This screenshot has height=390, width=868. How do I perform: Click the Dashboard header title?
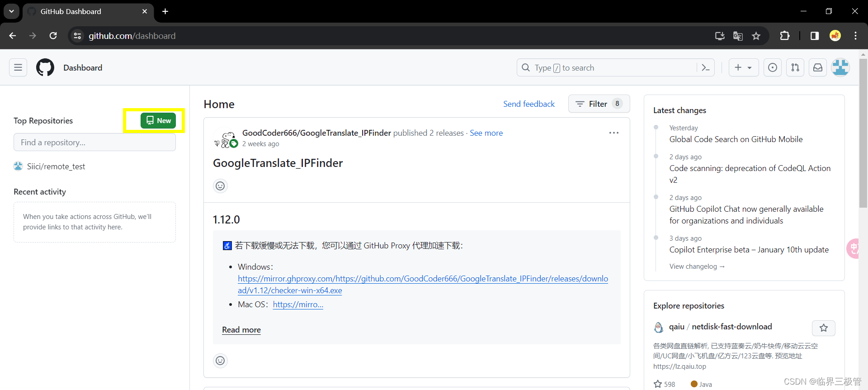(x=83, y=67)
